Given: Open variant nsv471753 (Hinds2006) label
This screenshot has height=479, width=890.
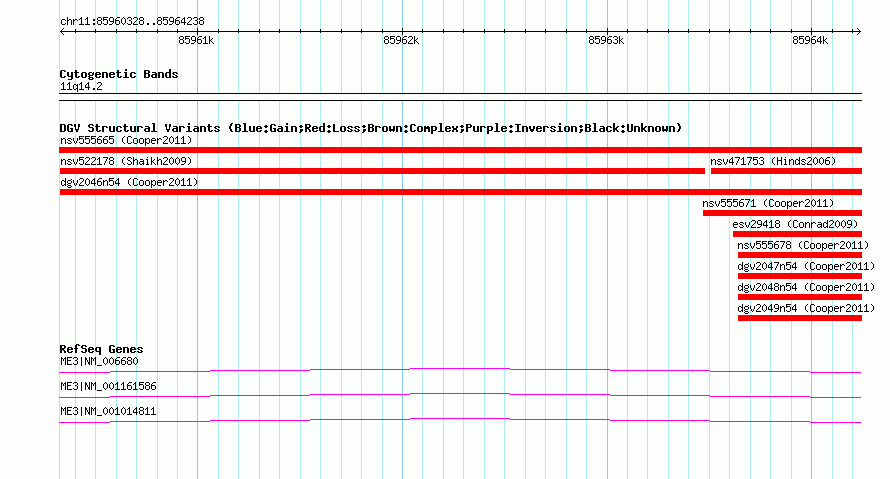Looking at the screenshot, I should [773, 161].
